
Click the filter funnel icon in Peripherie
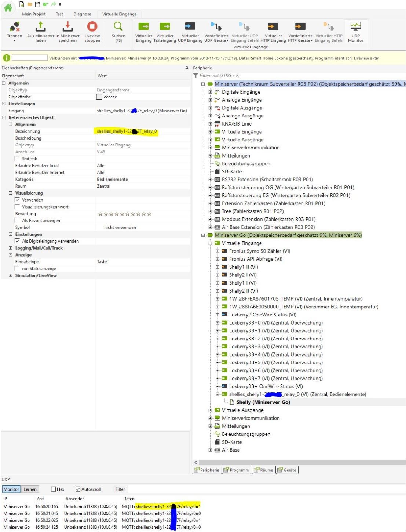[195, 76]
